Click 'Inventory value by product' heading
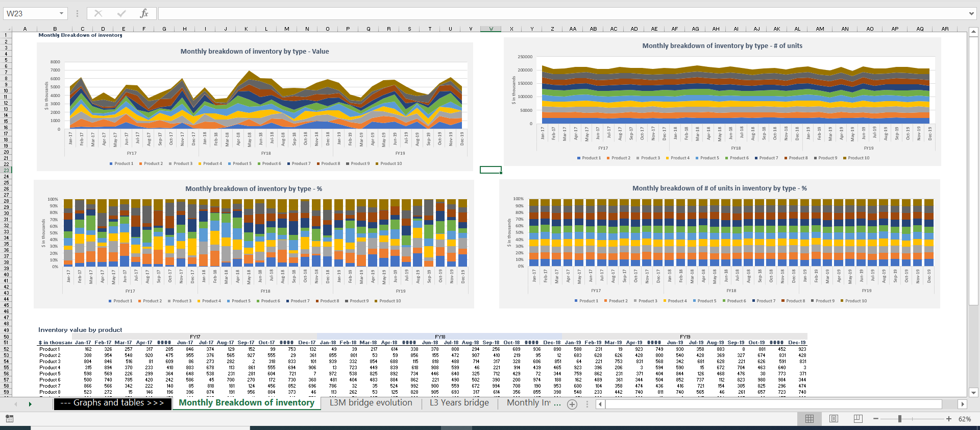980x430 pixels. point(80,330)
